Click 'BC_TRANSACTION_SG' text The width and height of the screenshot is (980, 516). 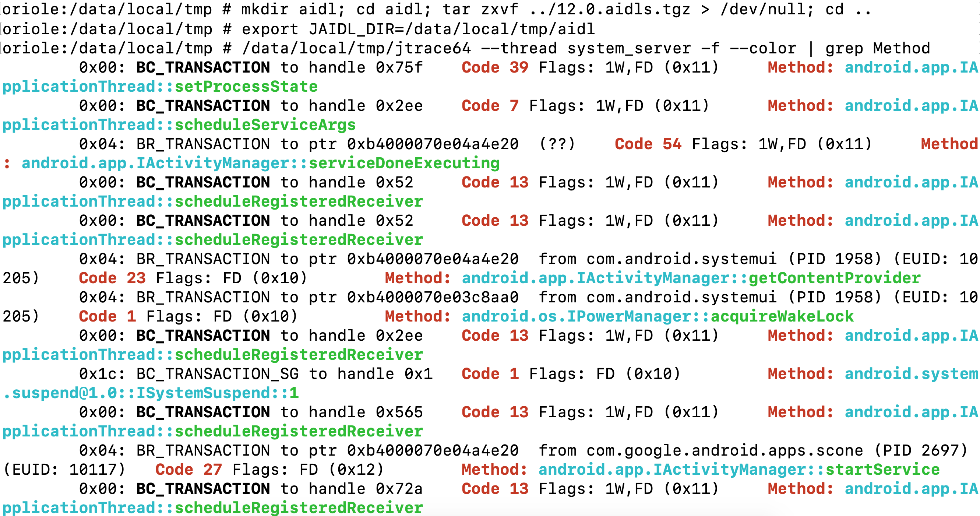[x=218, y=374]
